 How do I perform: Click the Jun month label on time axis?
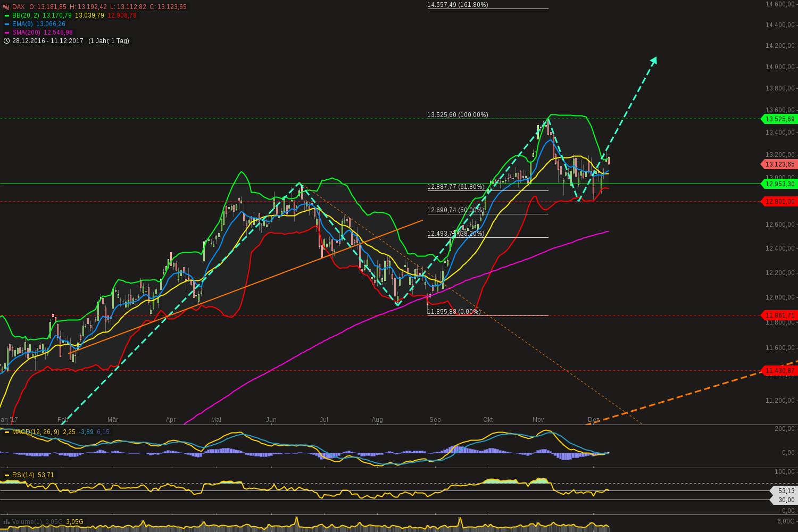271,420
